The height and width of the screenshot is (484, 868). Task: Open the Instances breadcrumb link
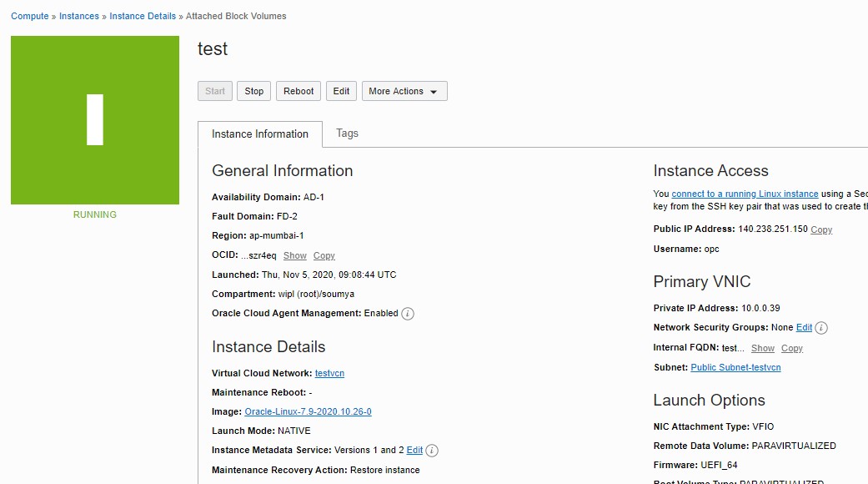click(78, 15)
